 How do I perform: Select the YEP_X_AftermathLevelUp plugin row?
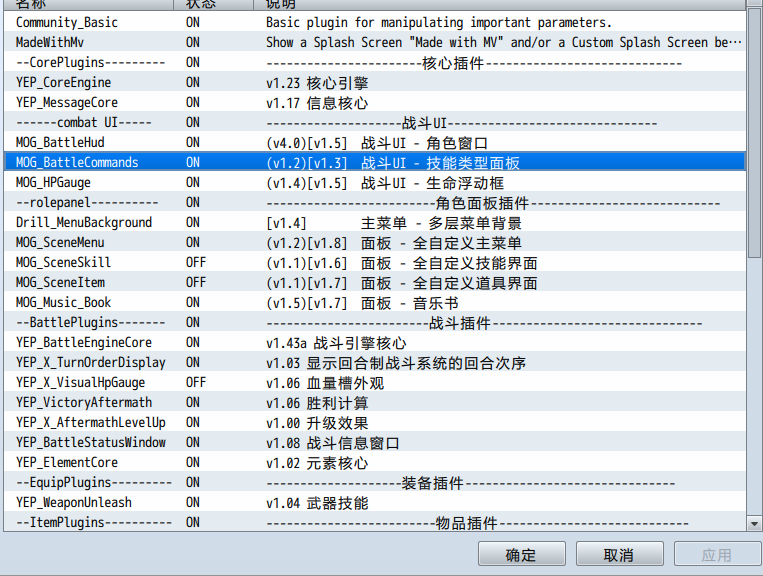click(375, 422)
